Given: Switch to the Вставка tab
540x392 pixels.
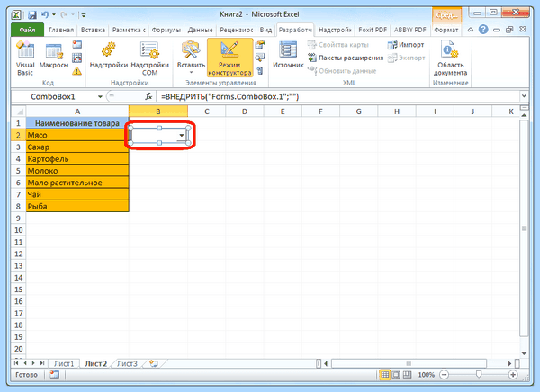Looking at the screenshot, I should click(93, 30).
